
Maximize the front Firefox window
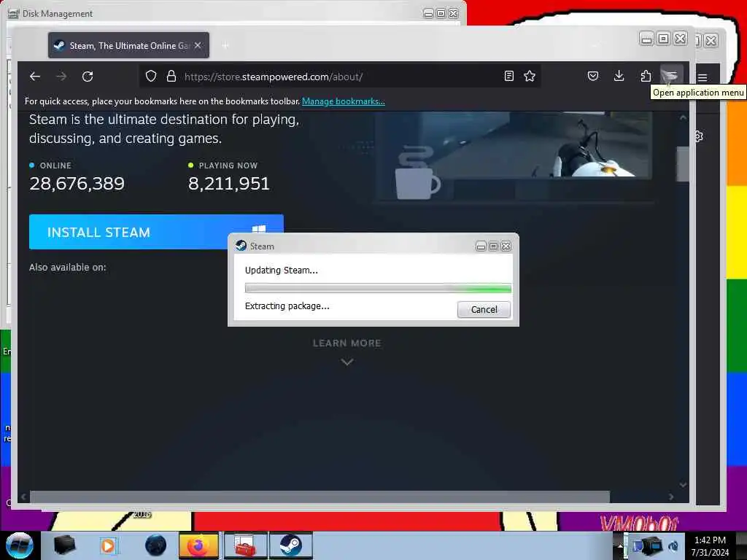point(663,39)
